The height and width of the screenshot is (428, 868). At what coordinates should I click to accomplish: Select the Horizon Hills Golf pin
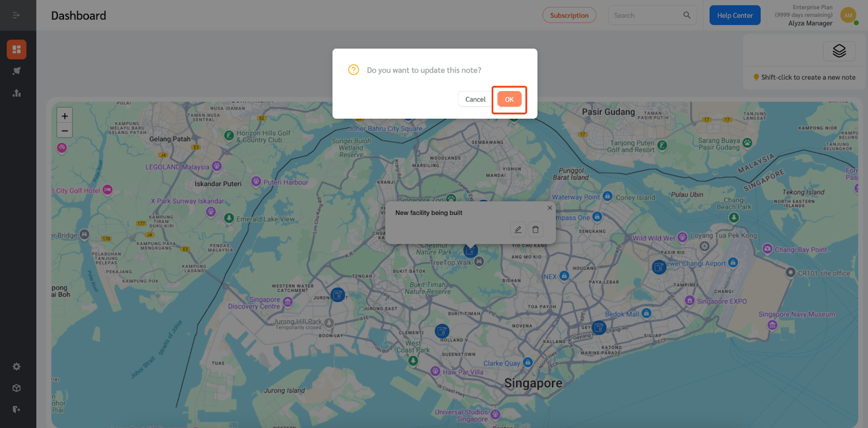229,135
